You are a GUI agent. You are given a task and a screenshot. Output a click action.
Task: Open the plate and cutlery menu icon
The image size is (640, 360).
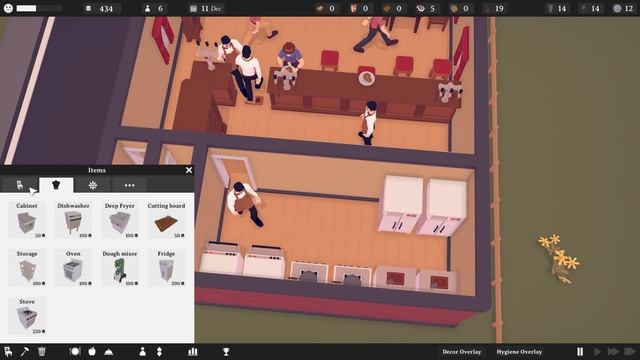point(75,351)
